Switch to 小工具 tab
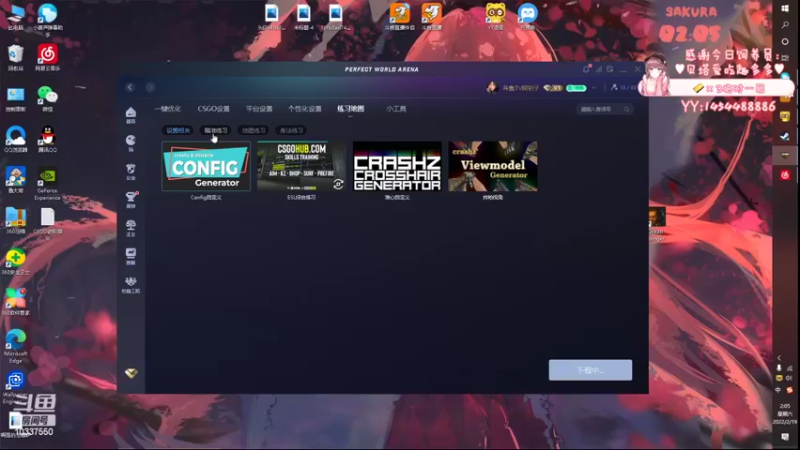800x450 pixels. [x=396, y=109]
